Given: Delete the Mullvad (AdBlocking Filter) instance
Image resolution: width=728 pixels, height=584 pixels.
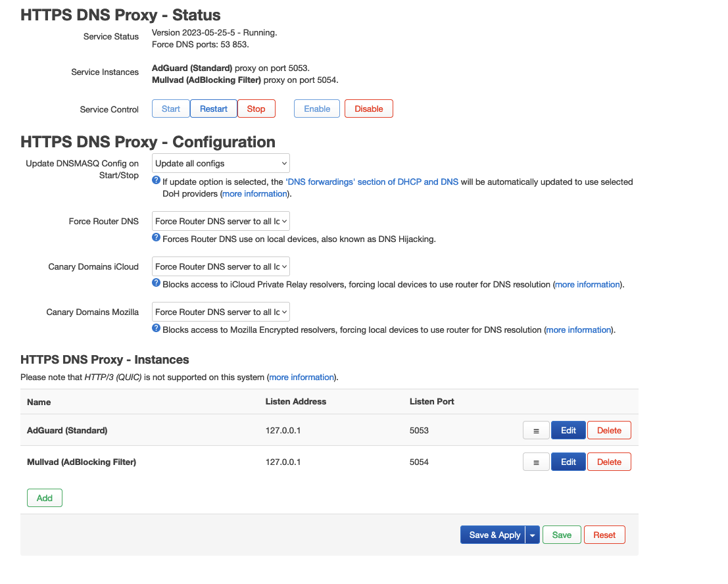Looking at the screenshot, I should coord(609,462).
